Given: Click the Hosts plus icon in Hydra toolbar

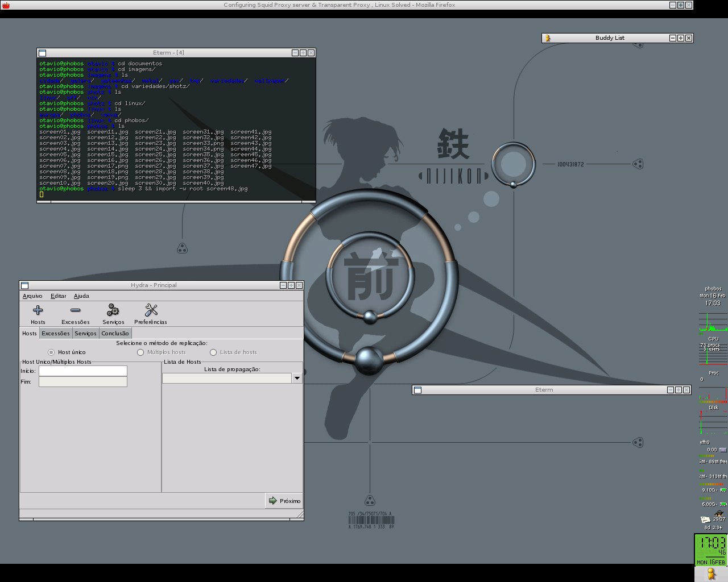Looking at the screenshot, I should [38, 310].
